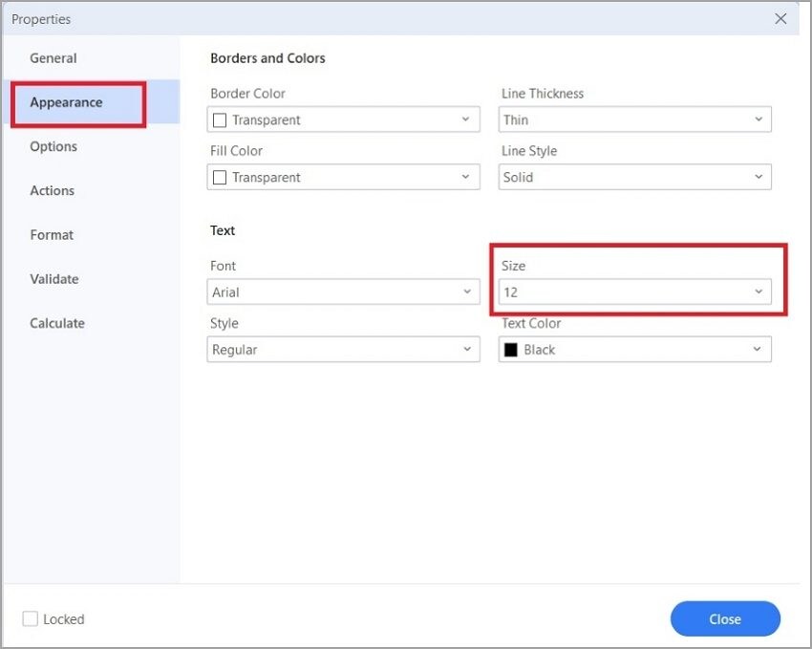Viewport: 812px width, 649px height.
Task: Click the Border Color transparent swatch
Action: click(220, 120)
